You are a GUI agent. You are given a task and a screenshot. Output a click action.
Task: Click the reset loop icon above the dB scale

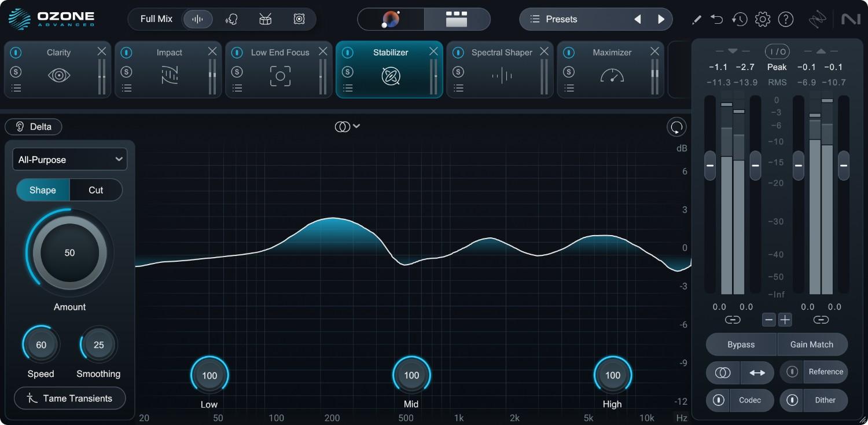point(676,127)
